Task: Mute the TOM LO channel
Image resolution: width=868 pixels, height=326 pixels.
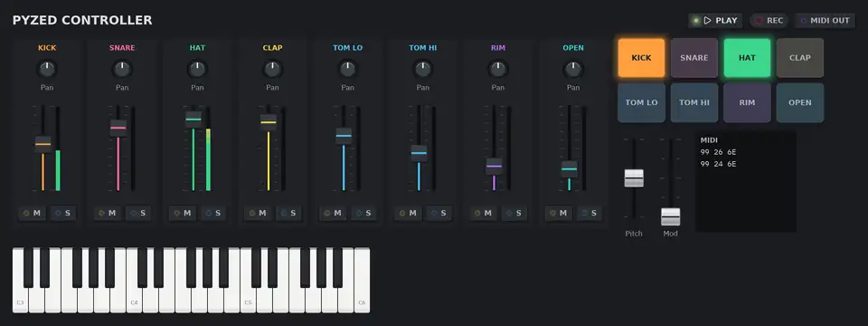Action: 334,213
